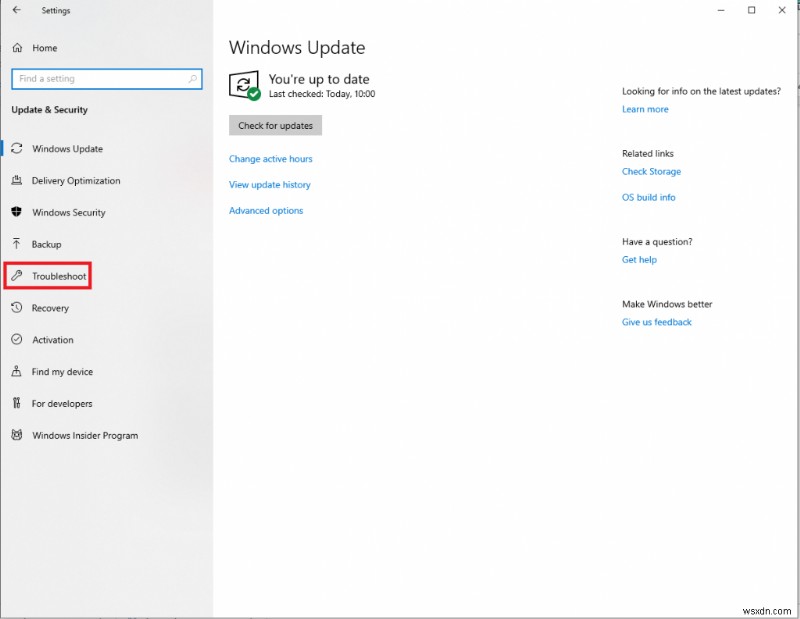The width and height of the screenshot is (800, 619).
Task: Open Recovery settings
Action: [52, 308]
